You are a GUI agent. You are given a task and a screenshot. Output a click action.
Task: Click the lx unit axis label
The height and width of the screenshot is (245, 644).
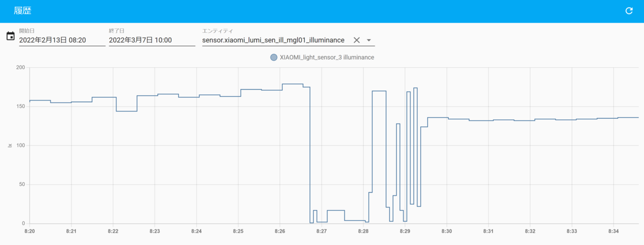pos(10,145)
